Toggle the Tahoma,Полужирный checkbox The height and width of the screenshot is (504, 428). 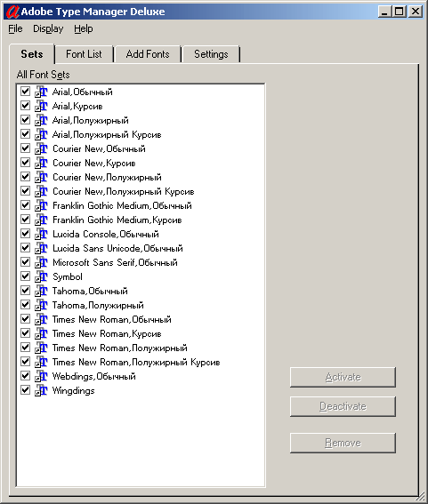click(x=25, y=304)
